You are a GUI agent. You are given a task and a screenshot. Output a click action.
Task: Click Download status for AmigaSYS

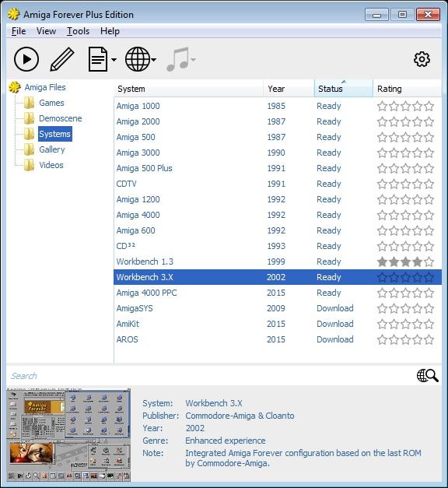(335, 308)
